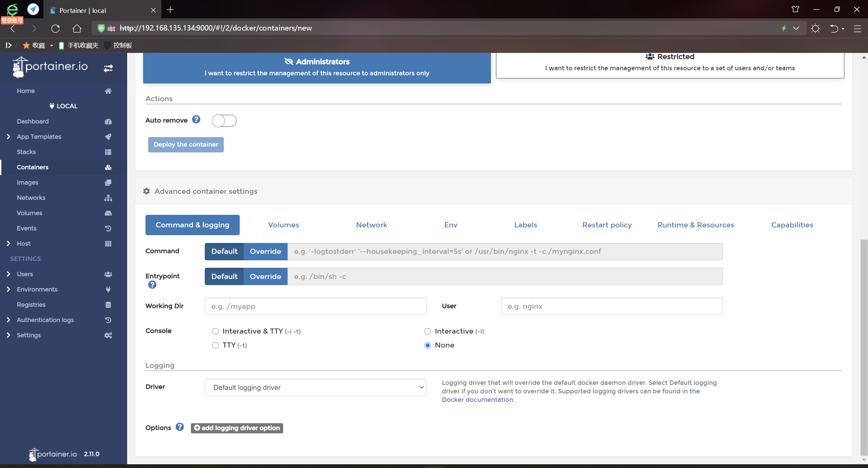The height and width of the screenshot is (468, 868).
Task: Open the logging Driver dropdown
Action: [315, 387]
